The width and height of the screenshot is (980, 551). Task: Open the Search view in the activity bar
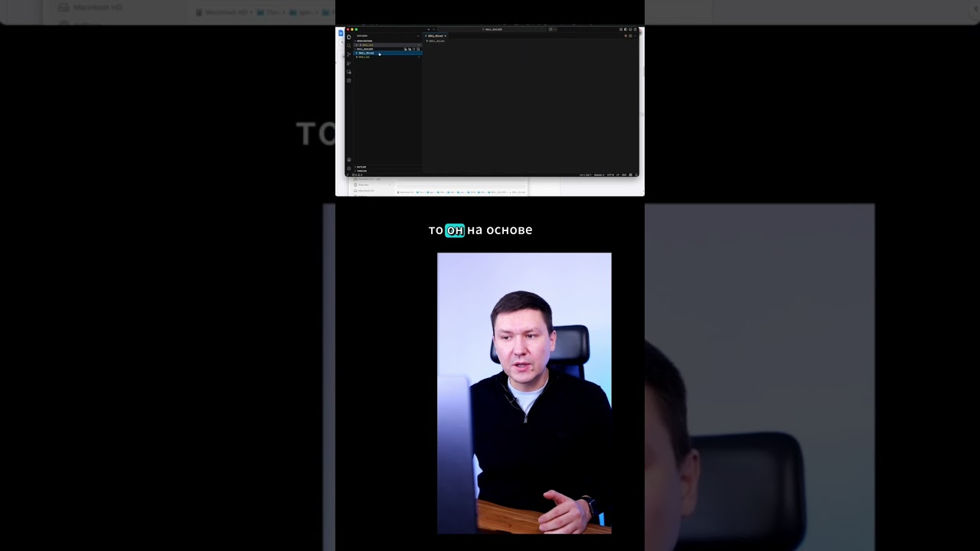(x=349, y=46)
